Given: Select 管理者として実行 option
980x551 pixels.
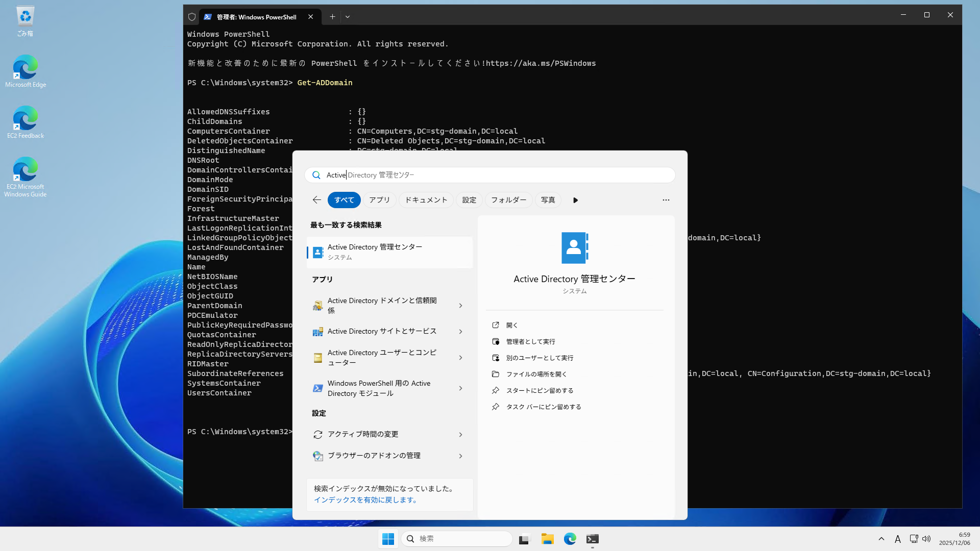Looking at the screenshot, I should pos(531,341).
